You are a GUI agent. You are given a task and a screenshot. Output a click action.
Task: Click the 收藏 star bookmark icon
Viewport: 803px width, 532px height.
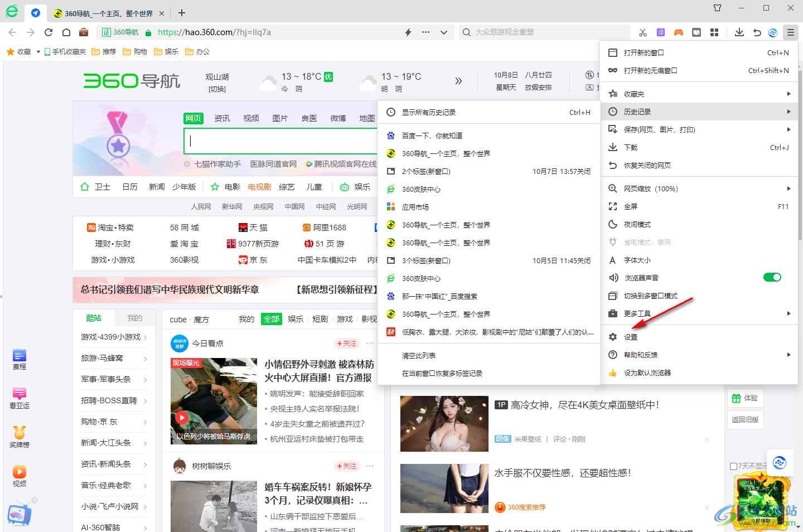pyautogui.click(x=10, y=52)
